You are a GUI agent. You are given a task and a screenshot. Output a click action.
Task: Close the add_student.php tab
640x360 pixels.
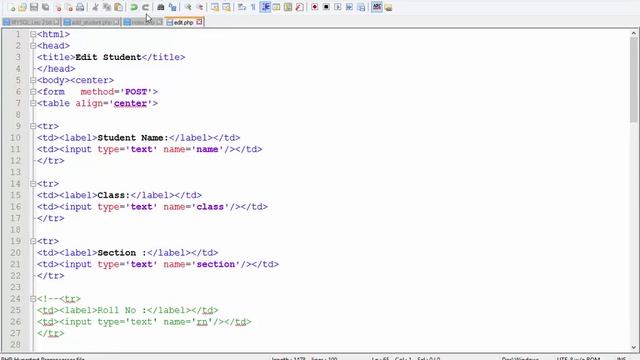[x=116, y=22]
